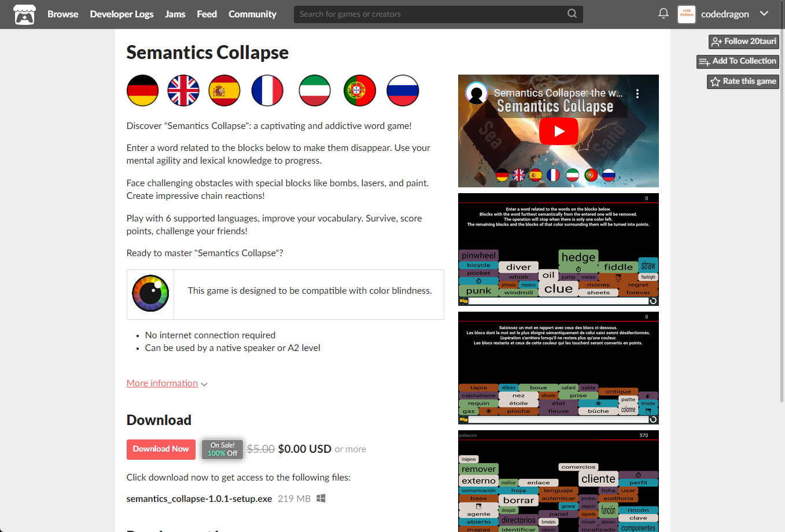The height and width of the screenshot is (532, 785).
Task: Submit search with magnifier icon
Action: pos(572,14)
